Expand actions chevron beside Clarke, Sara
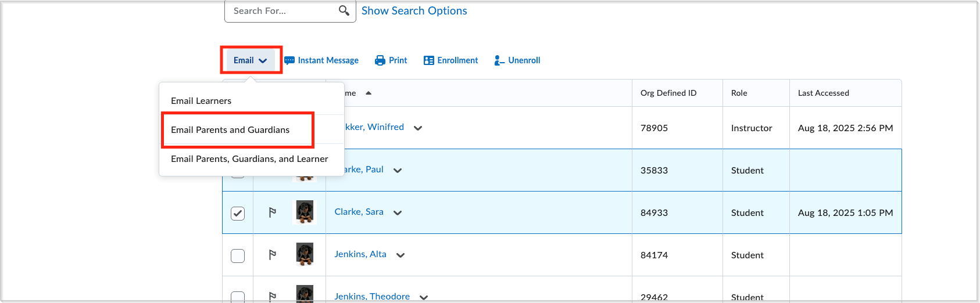The height and width of the screenshot is (303, 980). (x=398, y=213)
